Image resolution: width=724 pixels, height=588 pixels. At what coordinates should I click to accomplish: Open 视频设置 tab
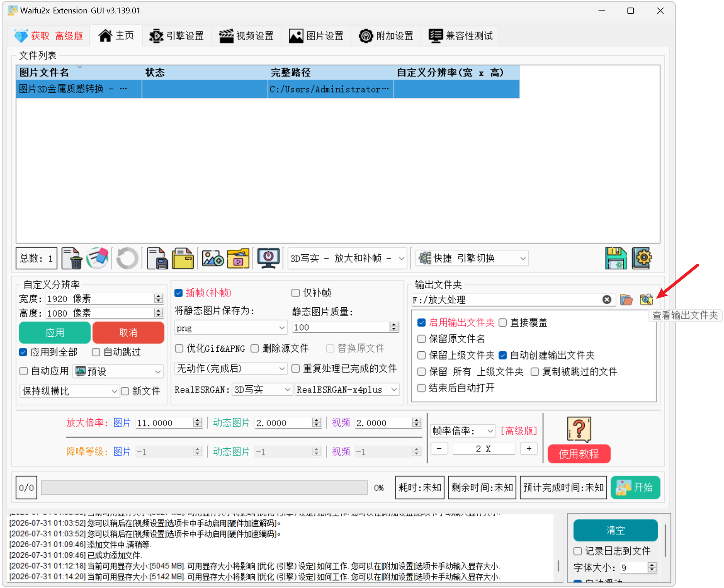pos(246,36)
